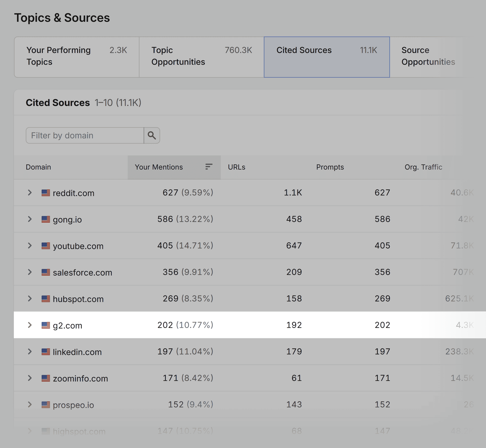Expand the zoominfo.com row
The image size is (486, 448).
pyautogui.click(x=30, y=378)
